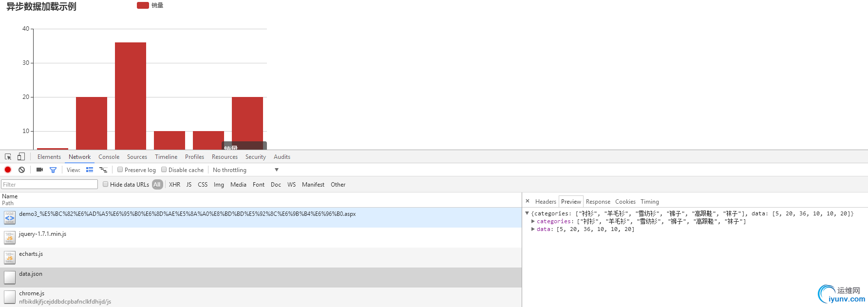Filter requests by JS
The width and height of the screenshot is (868, 307).
click(189, 185)
